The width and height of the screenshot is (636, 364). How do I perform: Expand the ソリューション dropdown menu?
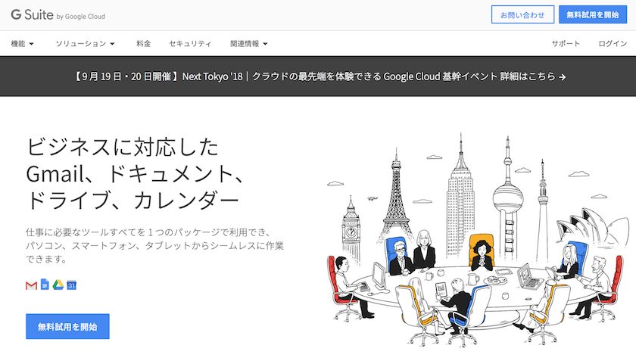pyautogui.click(x=85, y=43)
